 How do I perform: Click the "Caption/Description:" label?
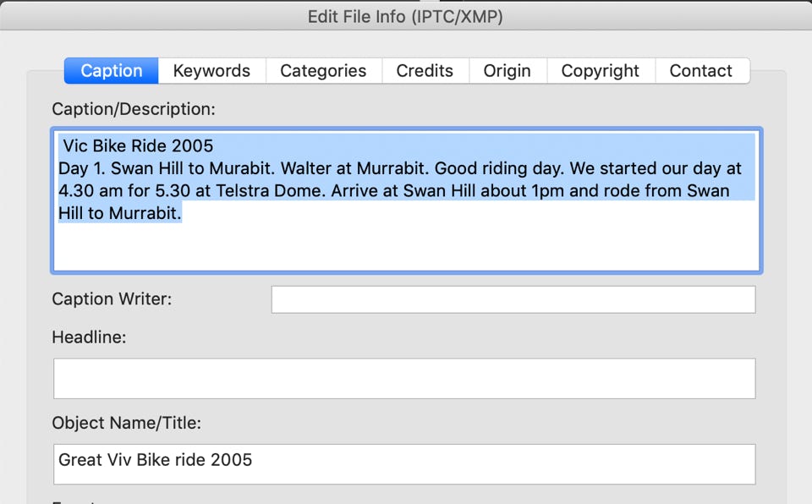click(x=134, y=109)
